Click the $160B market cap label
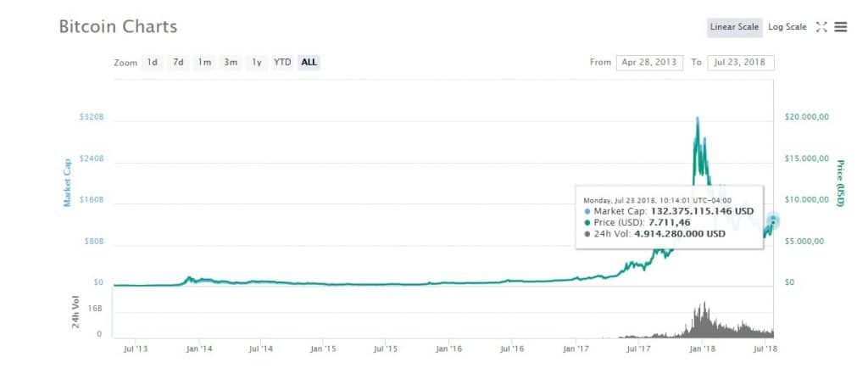The width and height of the screenshot is (868, 379). [x=92, y=199]
